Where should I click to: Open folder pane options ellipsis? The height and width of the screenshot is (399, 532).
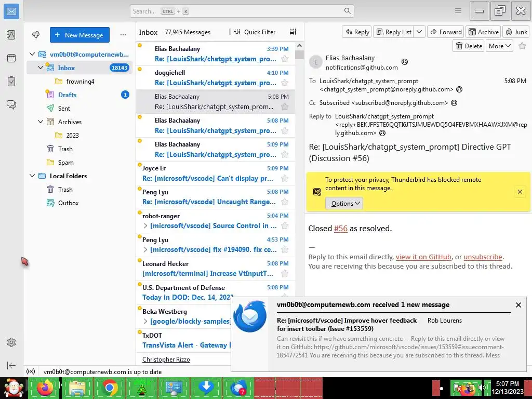pyautogui.click(x=123, y=35)
